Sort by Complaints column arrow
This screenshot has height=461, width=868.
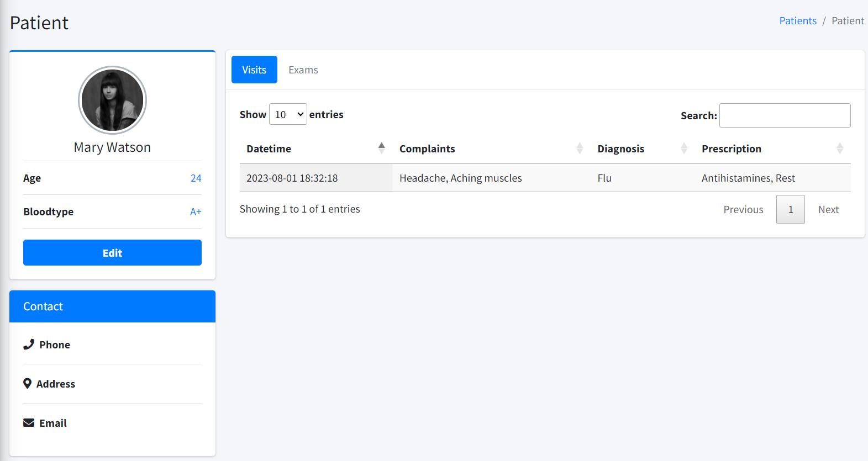point(580,148)
